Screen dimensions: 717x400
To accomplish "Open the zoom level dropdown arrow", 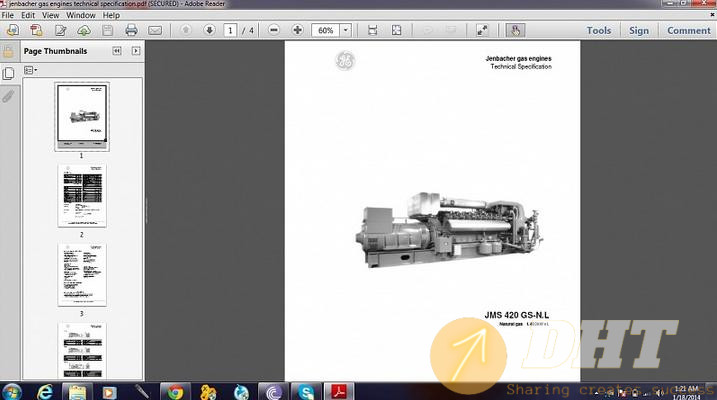I will coord(346,30).
